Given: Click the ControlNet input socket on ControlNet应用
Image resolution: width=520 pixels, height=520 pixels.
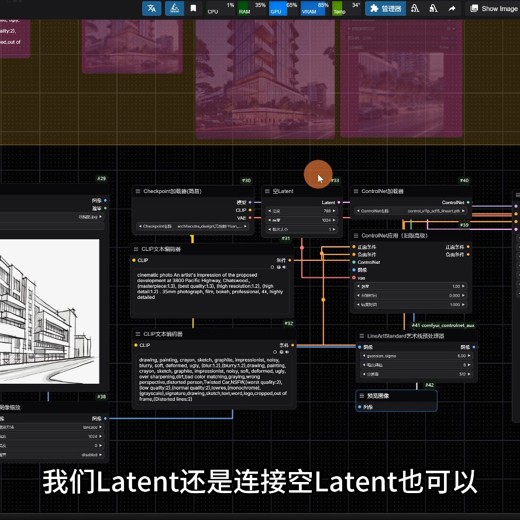Looking at the screenshot, I should tap(354, 262).
